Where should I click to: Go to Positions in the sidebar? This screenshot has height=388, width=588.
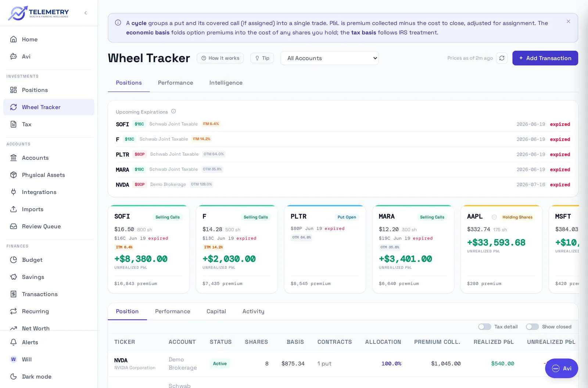pos(49,90)
